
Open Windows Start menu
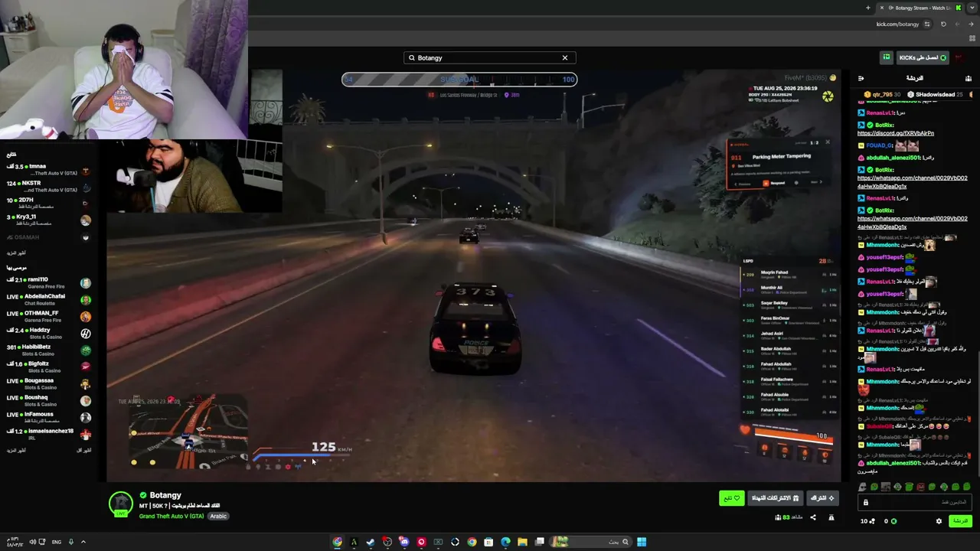pos(642,542)
